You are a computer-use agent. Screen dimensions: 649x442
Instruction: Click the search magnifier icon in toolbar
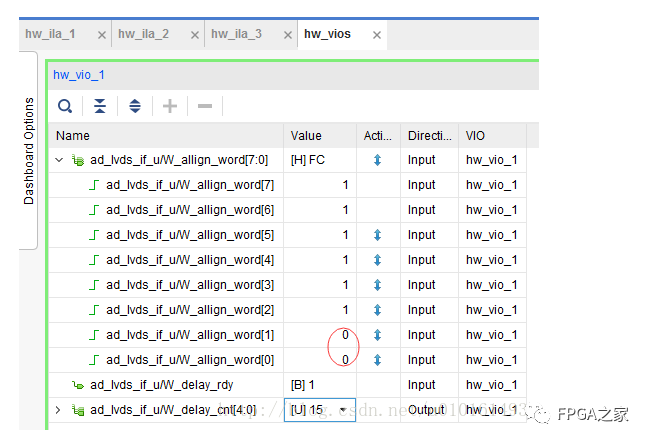point(65,106)
